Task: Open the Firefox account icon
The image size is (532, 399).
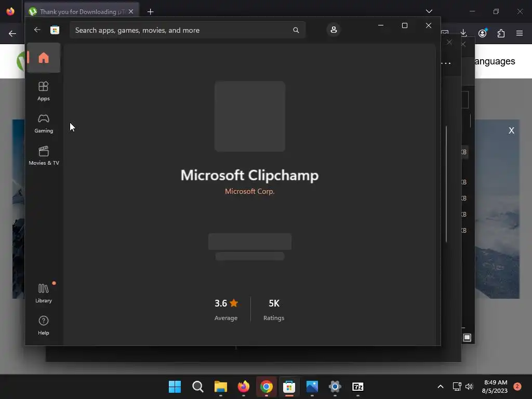Action: 483,33
